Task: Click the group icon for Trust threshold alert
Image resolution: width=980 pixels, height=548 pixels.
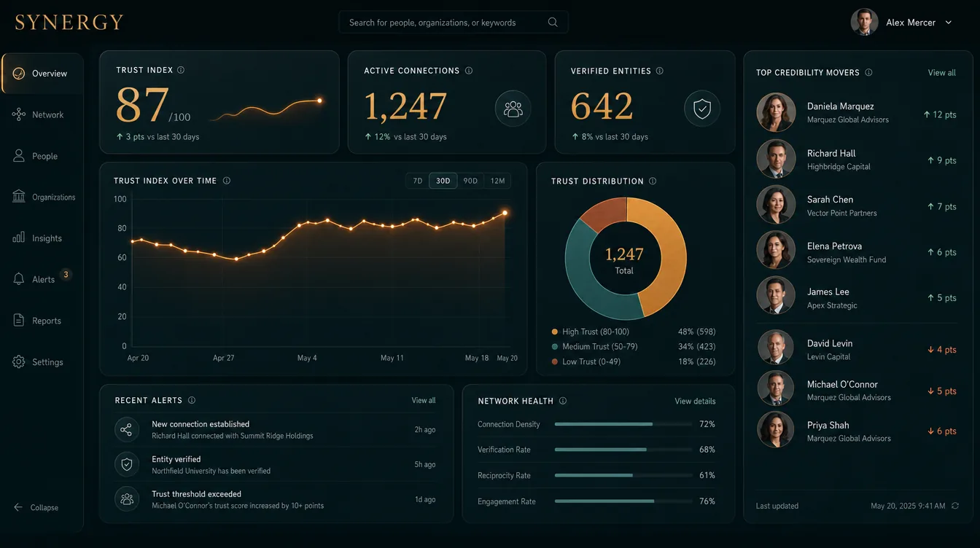Action: [x=127, y=499]
